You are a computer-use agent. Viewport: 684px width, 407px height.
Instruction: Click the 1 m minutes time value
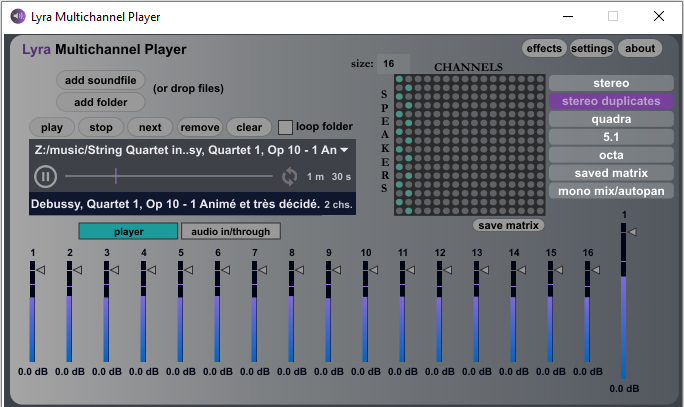pos(315,177)
